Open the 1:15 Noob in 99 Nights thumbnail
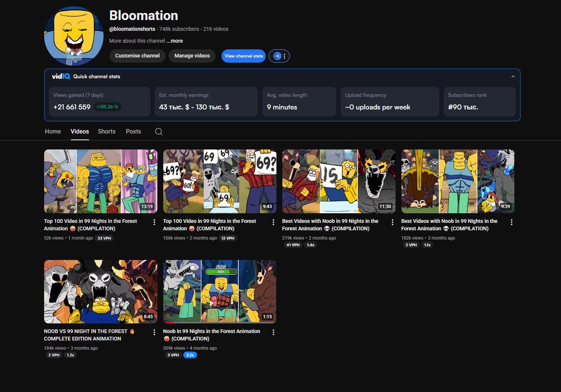561x392 pixels. point(220,292)
